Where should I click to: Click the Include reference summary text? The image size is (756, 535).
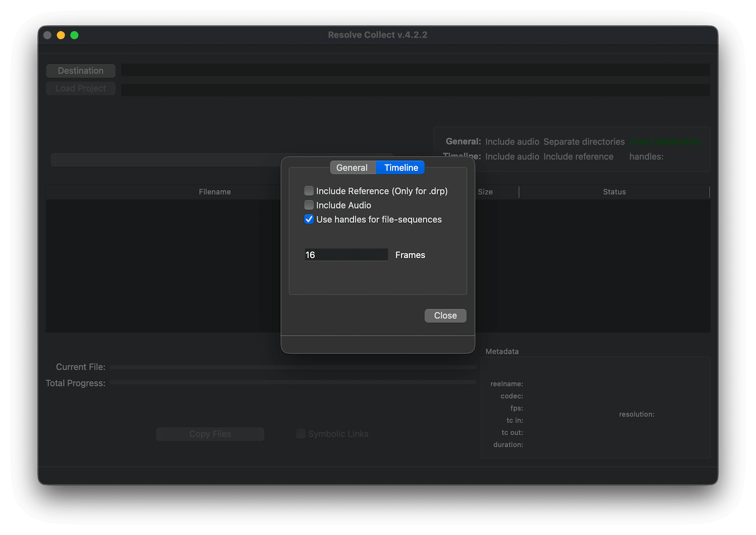(x=579, y=157)
